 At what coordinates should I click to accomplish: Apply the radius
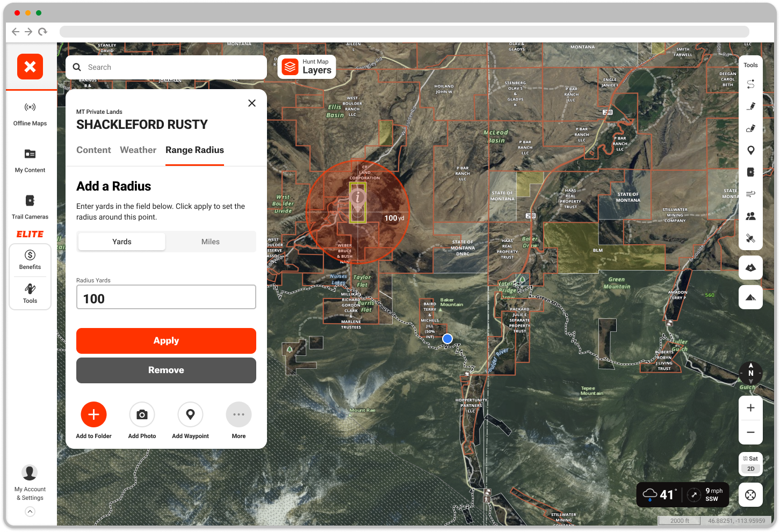pyautogui.click(x=166, y=341)
